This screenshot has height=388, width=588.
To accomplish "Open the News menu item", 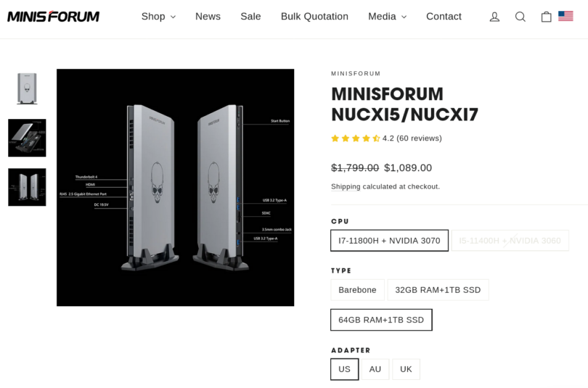I will point(208,17).
